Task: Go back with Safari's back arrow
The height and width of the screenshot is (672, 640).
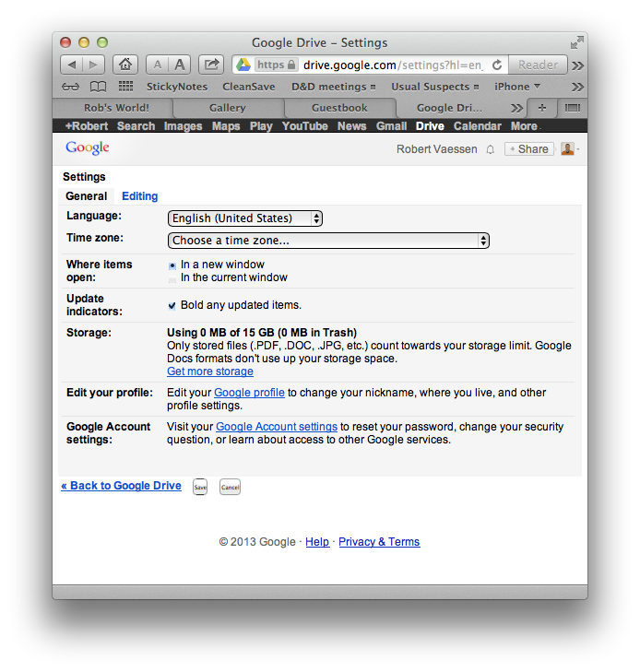Action: (72, 65)
